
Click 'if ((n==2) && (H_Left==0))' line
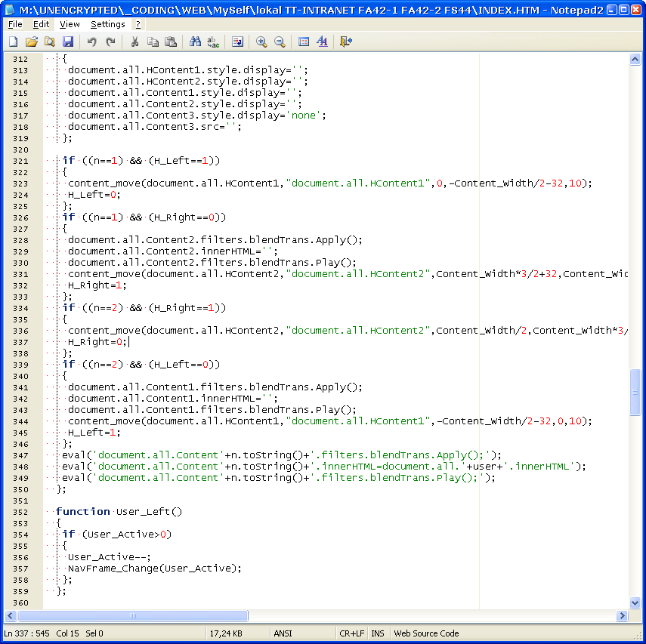pos(141,365)
